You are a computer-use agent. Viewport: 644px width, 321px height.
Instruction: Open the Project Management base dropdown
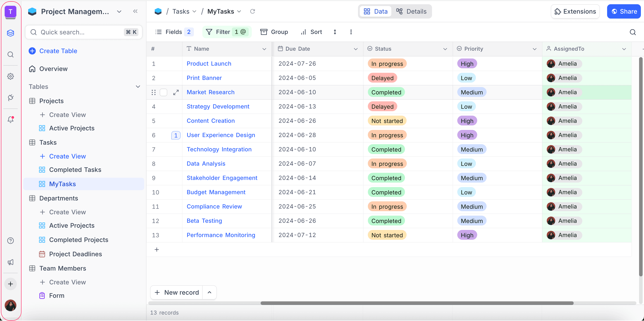119,11
